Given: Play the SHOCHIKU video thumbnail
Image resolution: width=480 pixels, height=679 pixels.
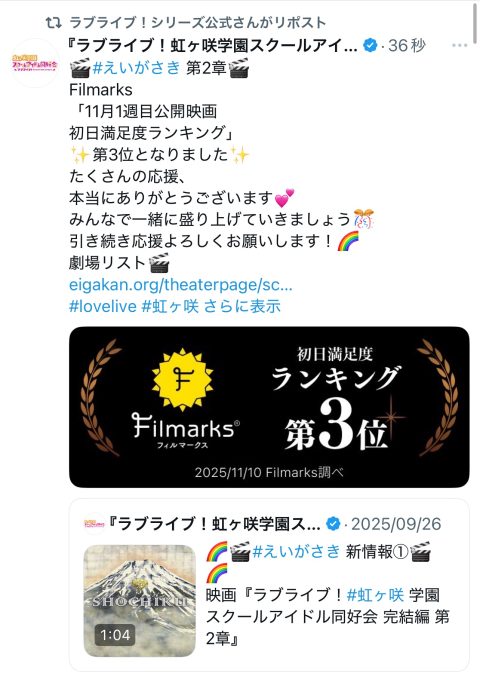Looking at the screenshot, I should (139, 601).
